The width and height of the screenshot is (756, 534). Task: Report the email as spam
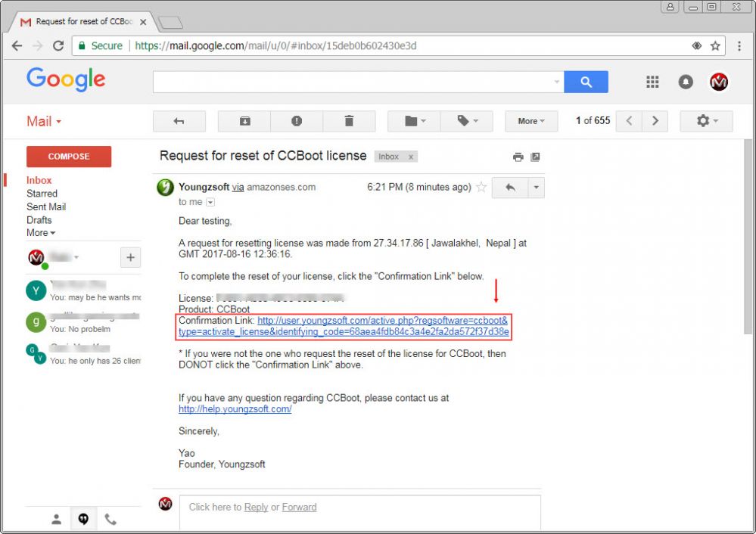coord(297,121)
